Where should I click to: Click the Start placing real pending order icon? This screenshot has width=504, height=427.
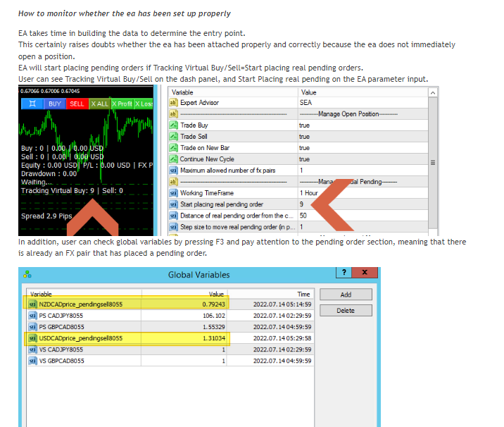point(173,204)
